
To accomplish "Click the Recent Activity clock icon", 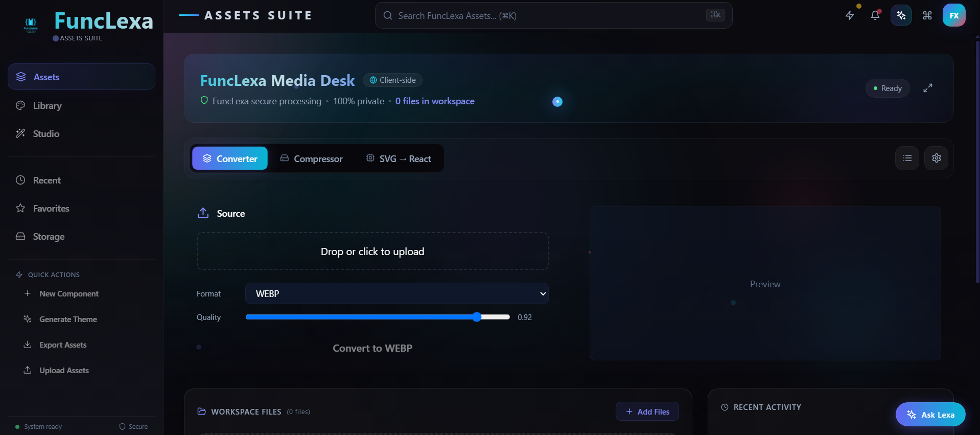I will (725, 407).
